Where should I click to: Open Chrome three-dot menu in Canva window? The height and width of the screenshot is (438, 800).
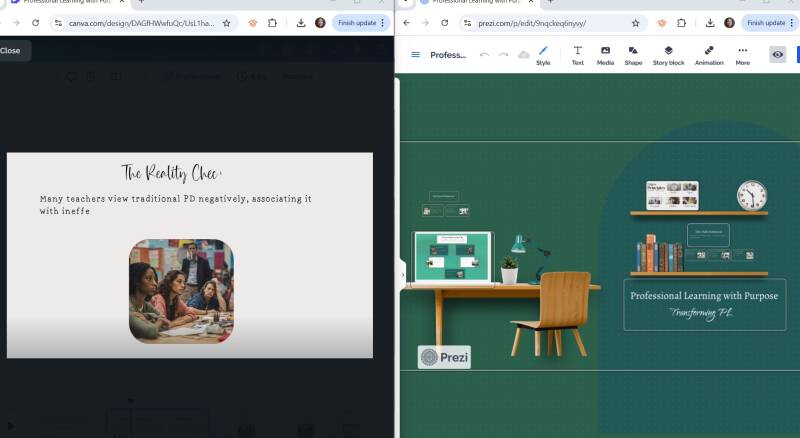(x=383, y=23)
